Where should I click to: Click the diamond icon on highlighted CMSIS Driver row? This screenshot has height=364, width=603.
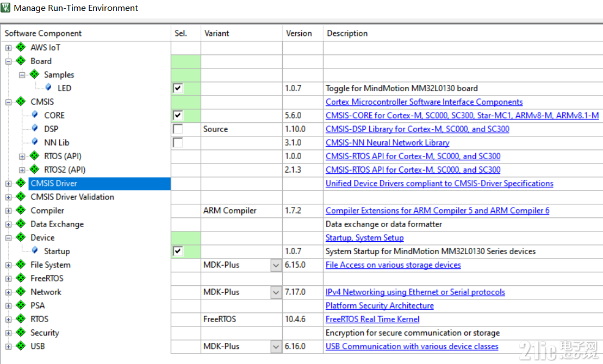pos(21,183)
